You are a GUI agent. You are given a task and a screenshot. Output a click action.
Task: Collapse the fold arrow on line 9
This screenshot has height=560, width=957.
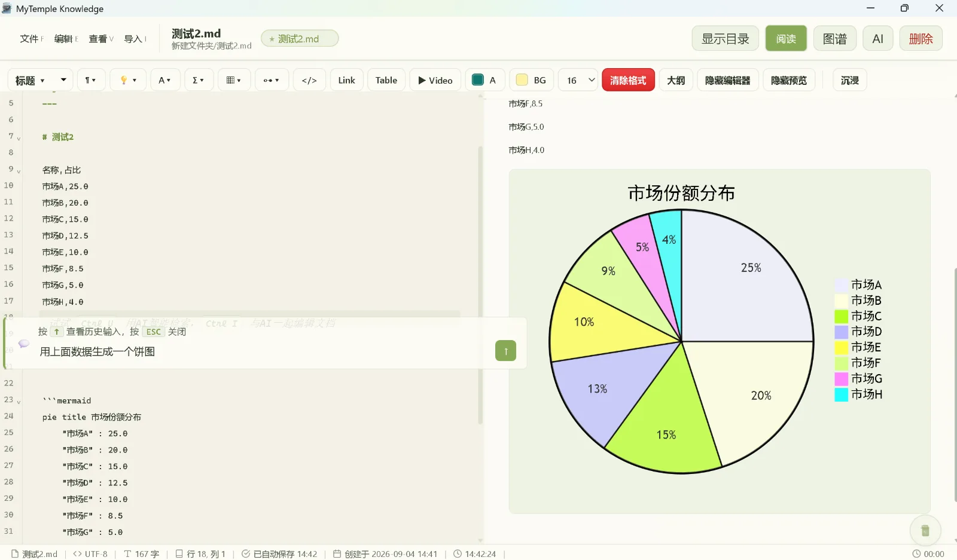[x=19, y=172]
